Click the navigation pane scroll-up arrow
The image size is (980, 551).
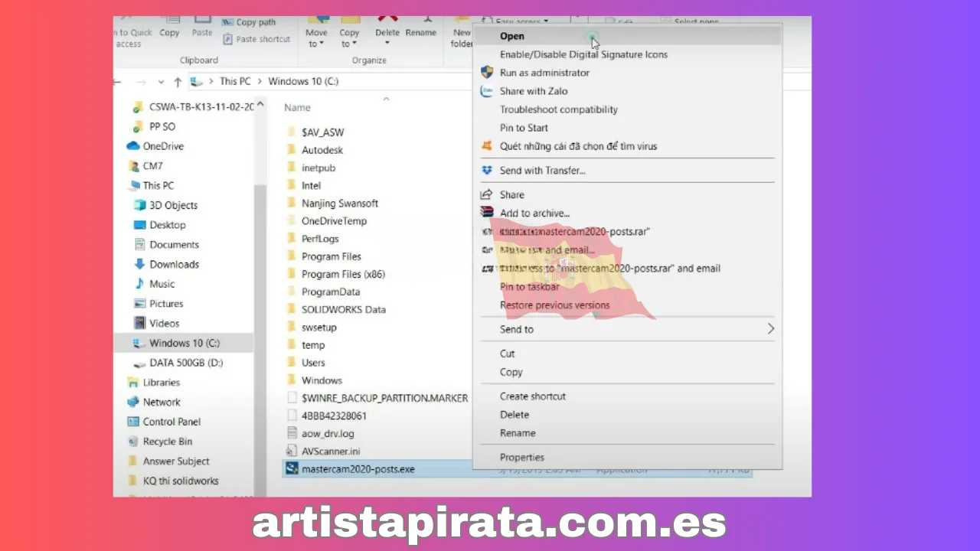click(260, 105)
